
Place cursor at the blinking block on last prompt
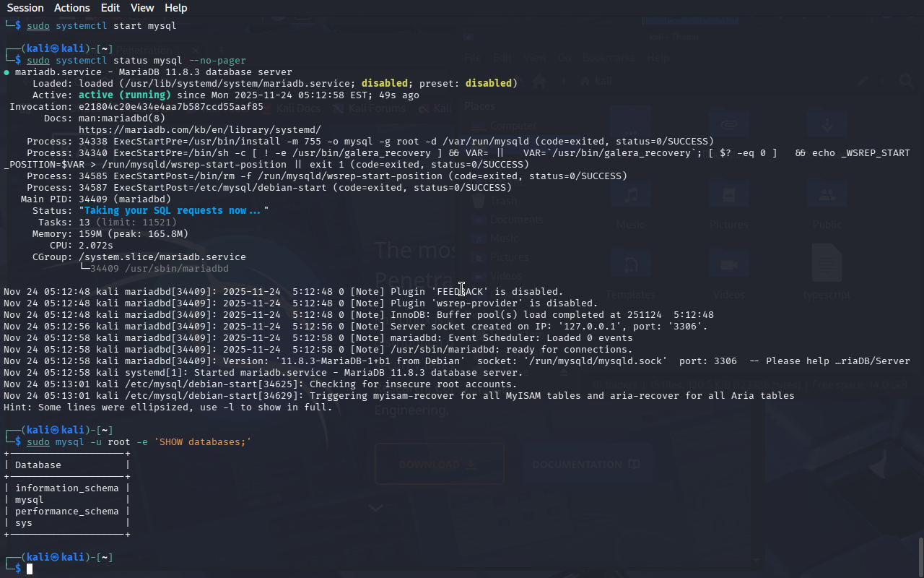click(30, 569)
